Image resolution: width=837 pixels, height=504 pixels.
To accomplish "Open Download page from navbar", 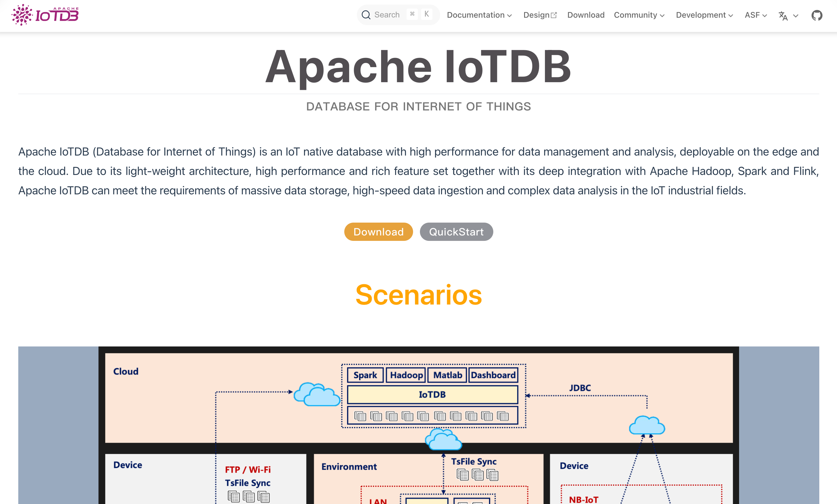I will pyautogui.click(x=586, y=15).
